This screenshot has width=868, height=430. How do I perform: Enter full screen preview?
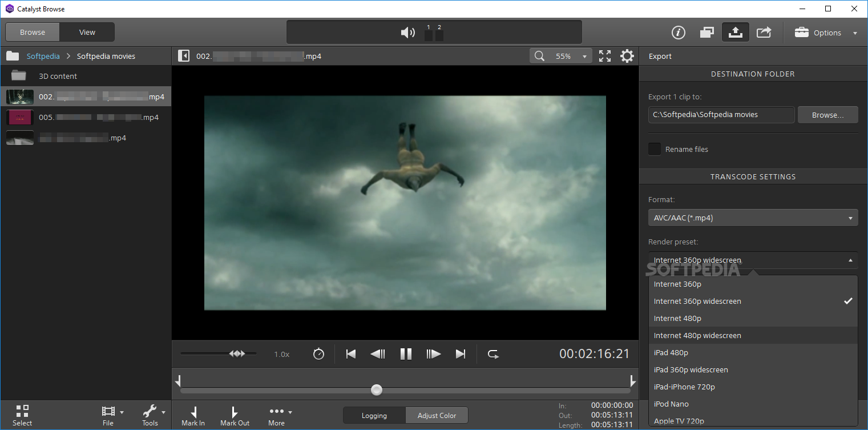tap(605, 56)
